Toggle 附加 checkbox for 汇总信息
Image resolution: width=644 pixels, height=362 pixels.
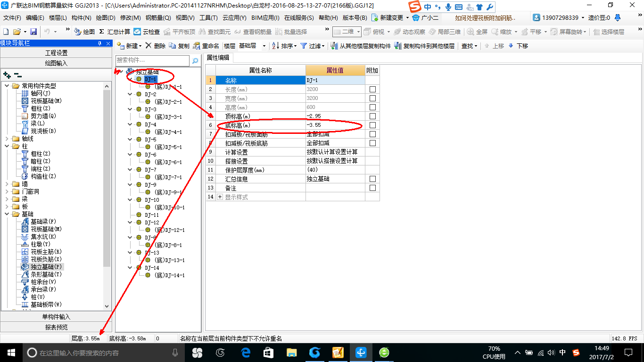tap(372, 179)
